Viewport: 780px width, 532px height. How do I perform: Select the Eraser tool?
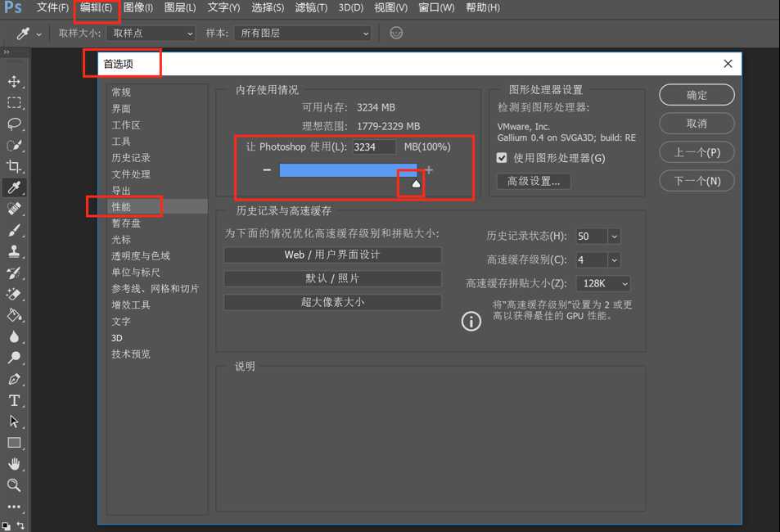[14, 294]
